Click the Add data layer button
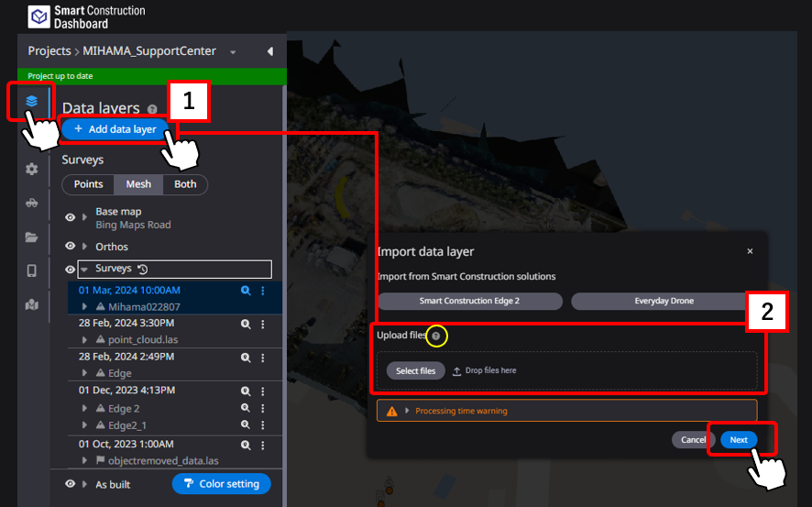Image resolution: width=812 pixels, height=507 pixels. pyautogui.click(x=115, y=129)
